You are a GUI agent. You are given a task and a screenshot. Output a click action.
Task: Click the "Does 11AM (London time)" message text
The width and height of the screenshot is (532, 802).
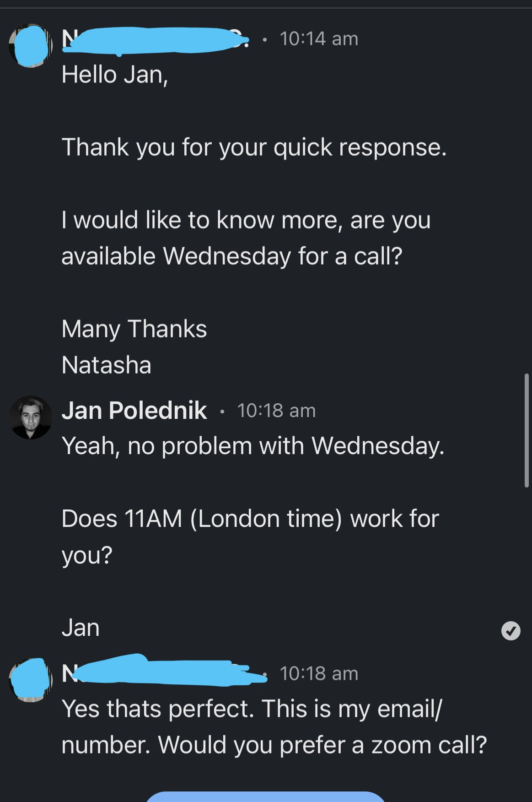point(250,519)
